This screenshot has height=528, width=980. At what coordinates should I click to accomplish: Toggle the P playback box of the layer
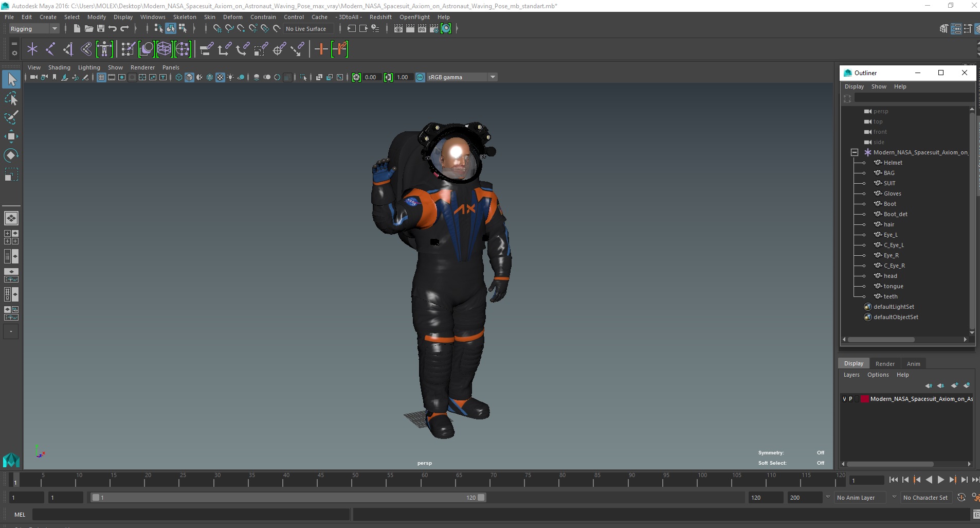coord(850,399)
